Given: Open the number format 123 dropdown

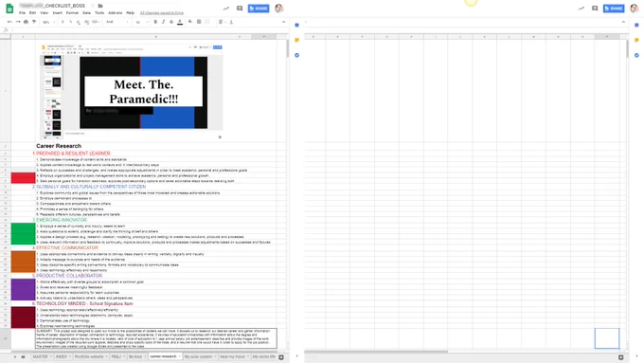Looking at the screenshot, I should pyautogui.click(x=96, y=22).
